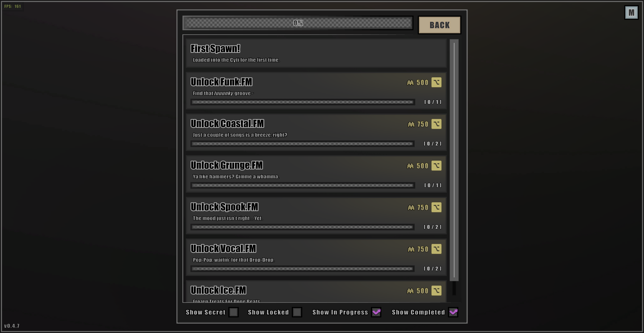Click the FPS counter display

pyautogui.click(x=12, y=6)
